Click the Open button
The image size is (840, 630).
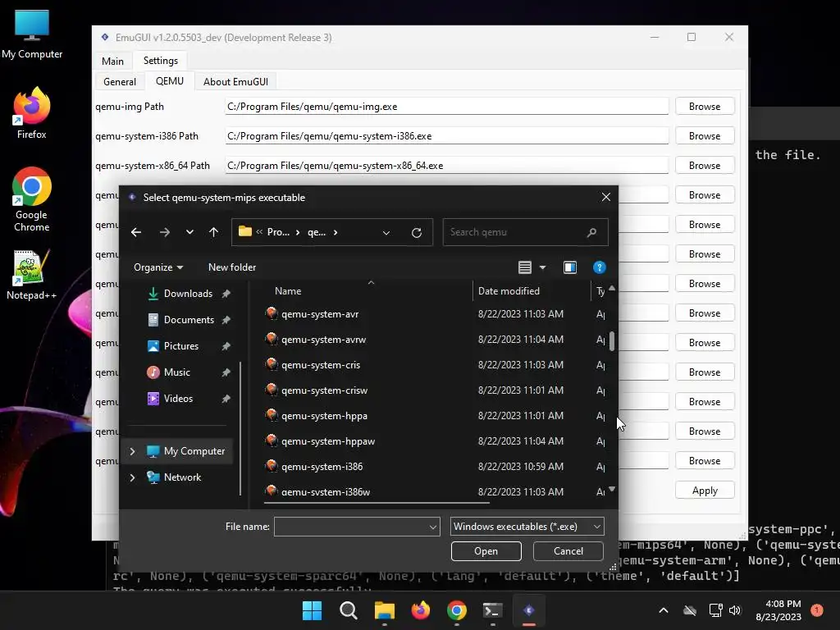[x=486, y=551]
